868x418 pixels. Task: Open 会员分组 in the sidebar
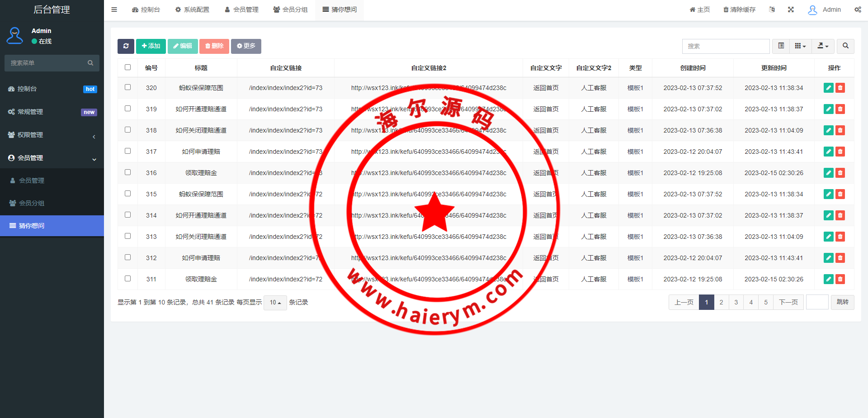tap(32, 203)
